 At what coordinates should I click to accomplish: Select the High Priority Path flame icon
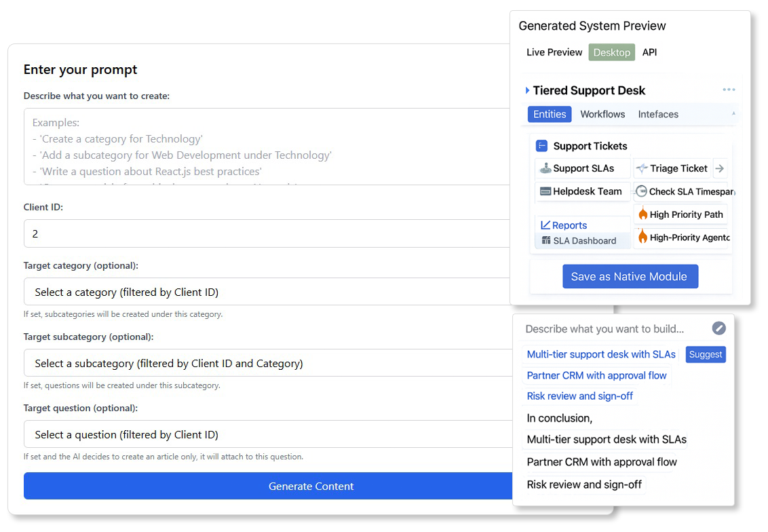642,214
